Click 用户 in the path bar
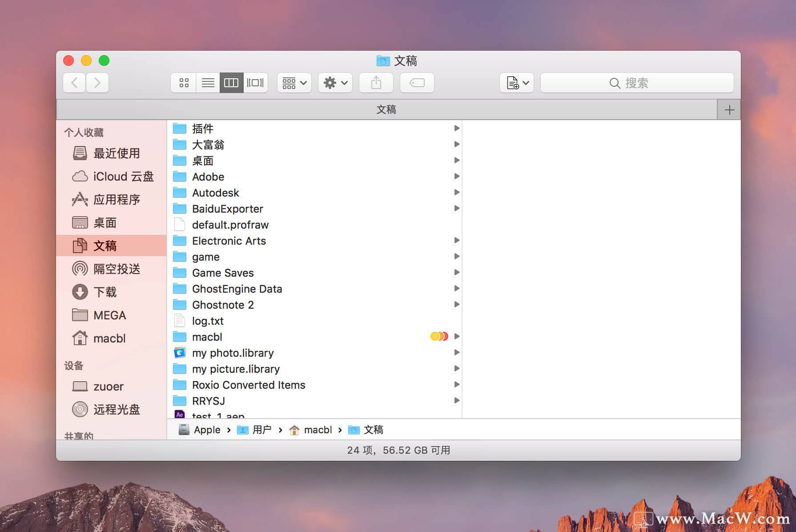The width and height of the screenshot is (796, 532). tap(254, 430)
